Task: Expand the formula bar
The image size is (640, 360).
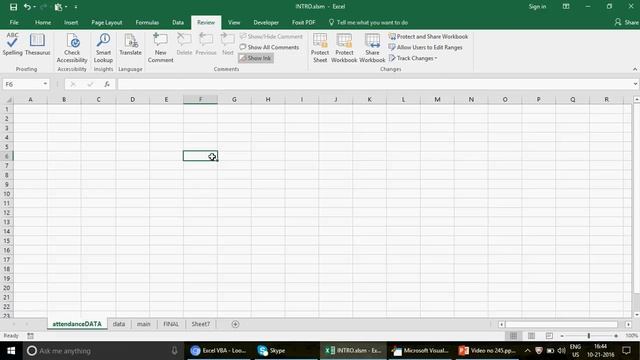Action: (x=635, y=84)
